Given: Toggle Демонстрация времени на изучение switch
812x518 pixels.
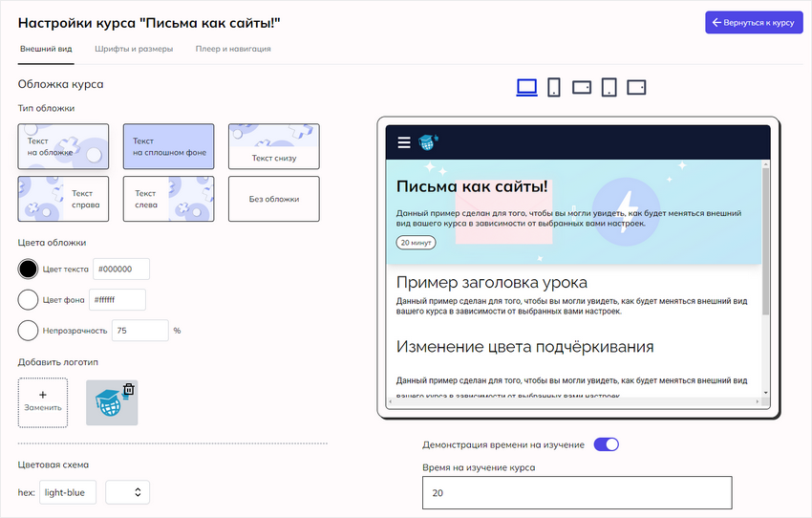Looking at the screenshot, I should coord(606,444).
